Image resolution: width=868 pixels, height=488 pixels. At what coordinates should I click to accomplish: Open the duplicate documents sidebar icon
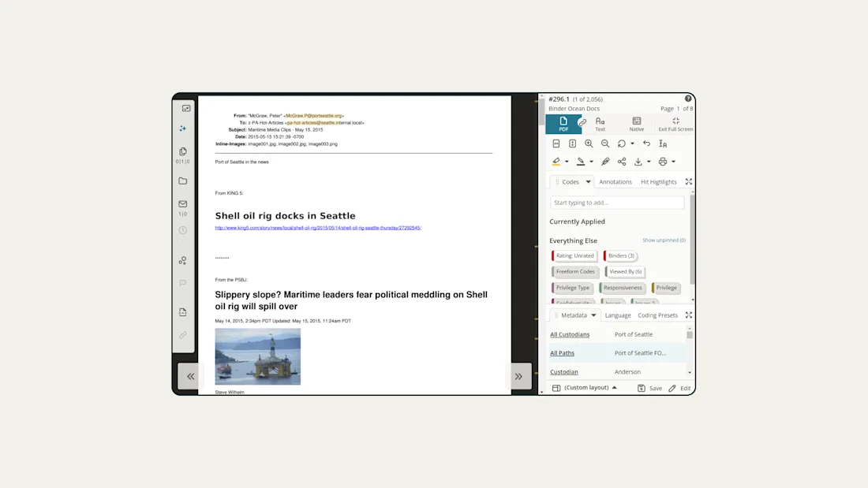[x=183, y=151]
